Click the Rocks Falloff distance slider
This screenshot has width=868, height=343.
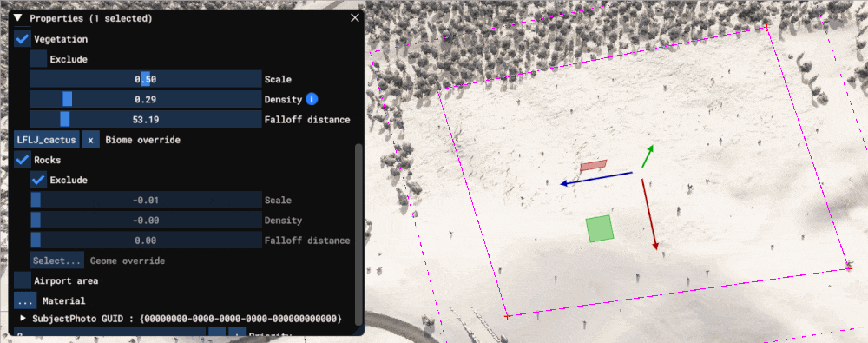click(145, 241)
